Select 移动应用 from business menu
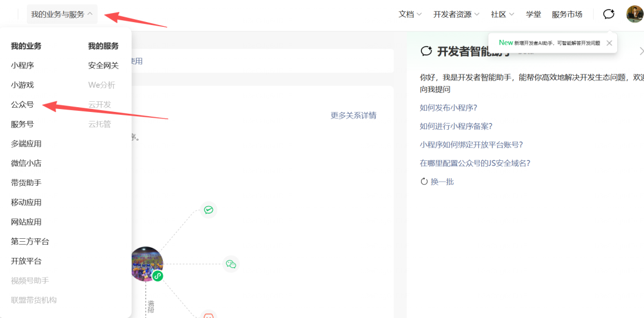This screenshot has height=318, width=644. point(26,202)
